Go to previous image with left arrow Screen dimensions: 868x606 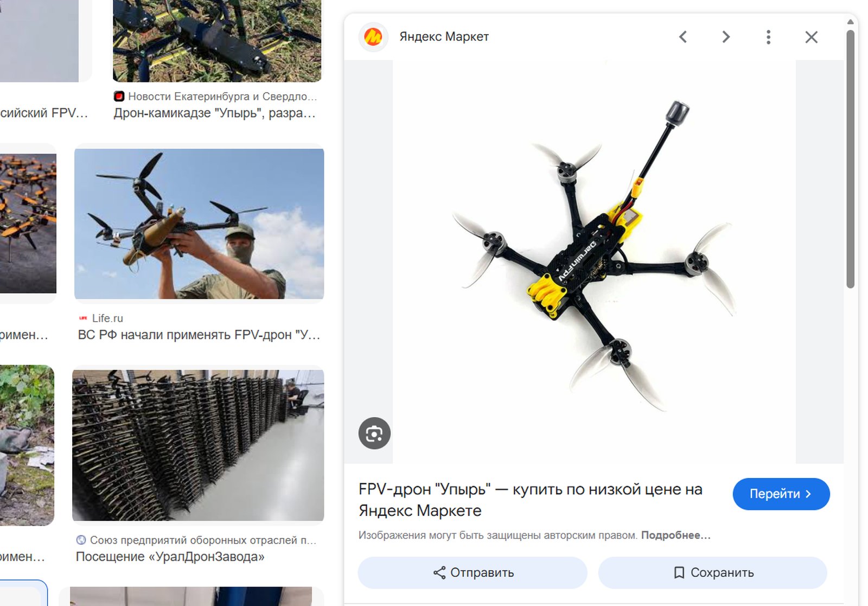coord(683,37)
